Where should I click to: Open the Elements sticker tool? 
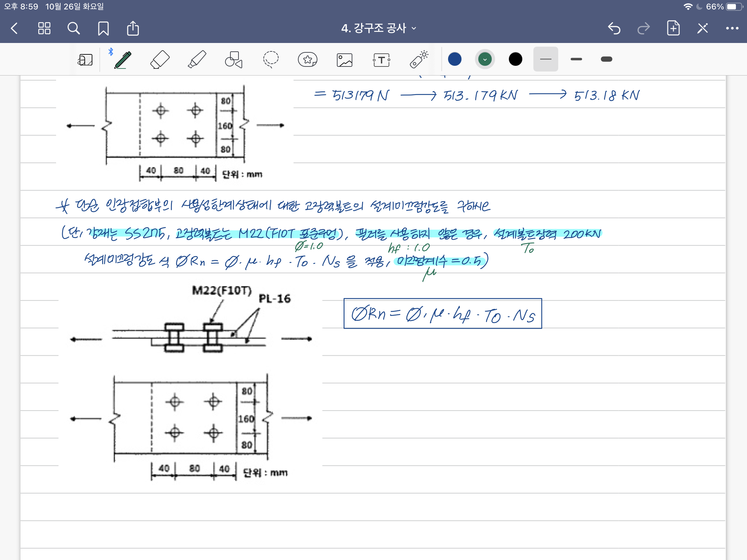click(x=308, y=60)
